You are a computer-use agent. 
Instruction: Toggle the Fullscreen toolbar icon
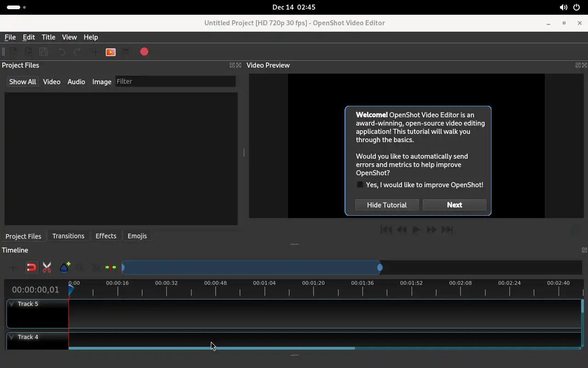click(x=126, y=52)
